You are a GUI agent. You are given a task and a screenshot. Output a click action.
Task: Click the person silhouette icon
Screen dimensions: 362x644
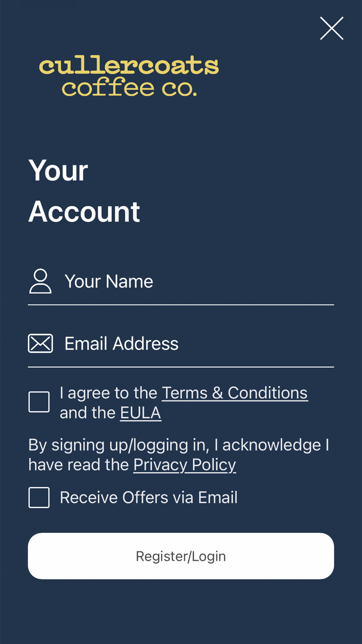pyautogui.click(x=40, y=281)
